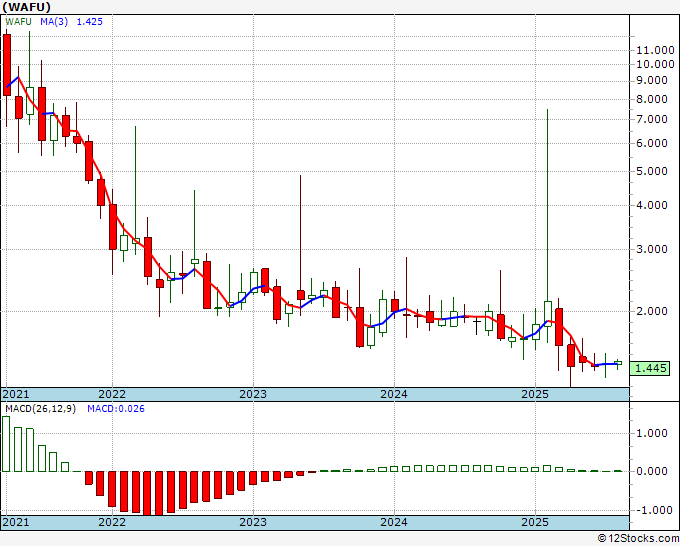Click 2022 on the price chart timeline
Viewport: 680px width, 546px height.
(x=112, y=394)
